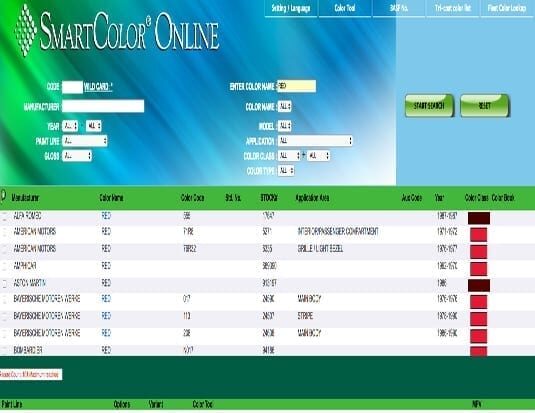Tick the checkbox for the ALFA ROMEO row
The height and width of the screenshot is (413, 535).
click(x=5, y=216)
